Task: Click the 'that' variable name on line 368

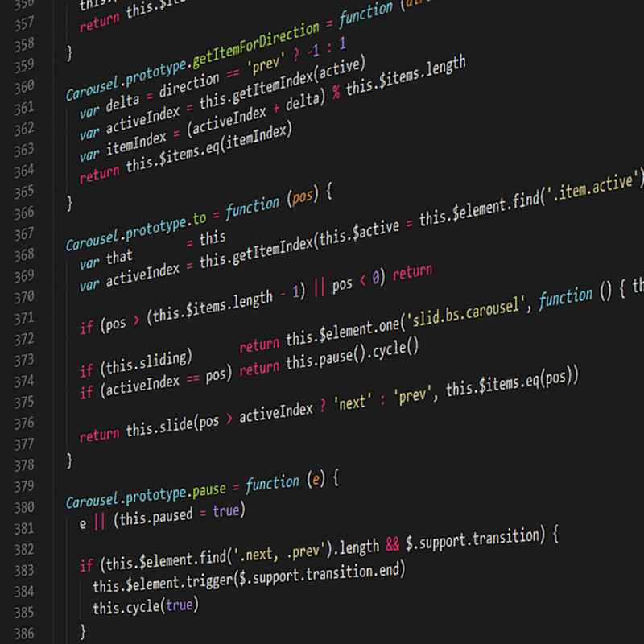Action: click(x=119, y=259)
